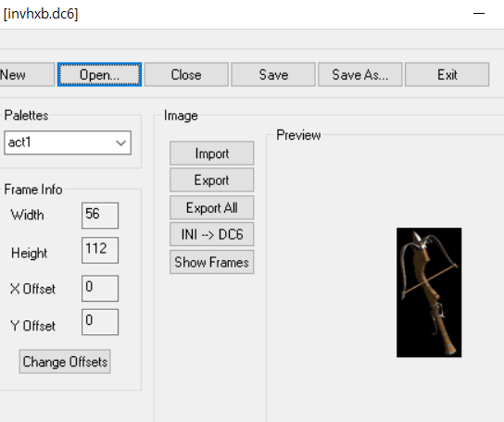Export the current frame with Export button

pyautogui.click(x=212, y=180)
